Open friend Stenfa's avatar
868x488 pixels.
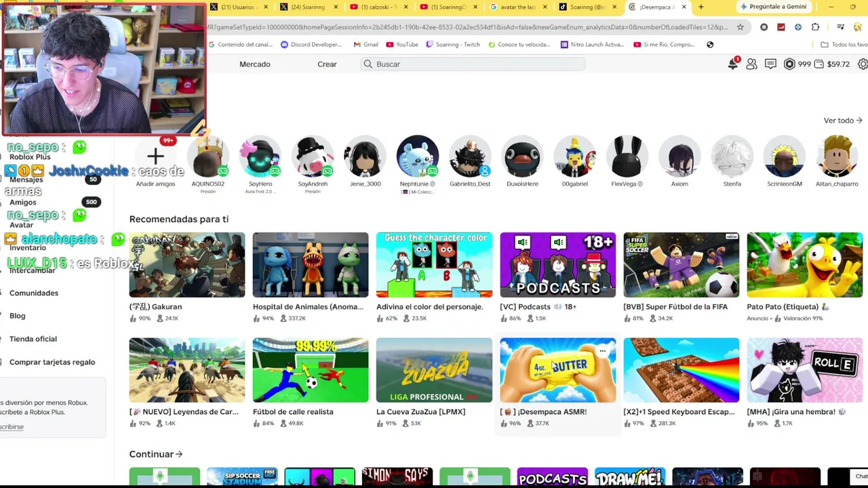[x=732, y=157]
